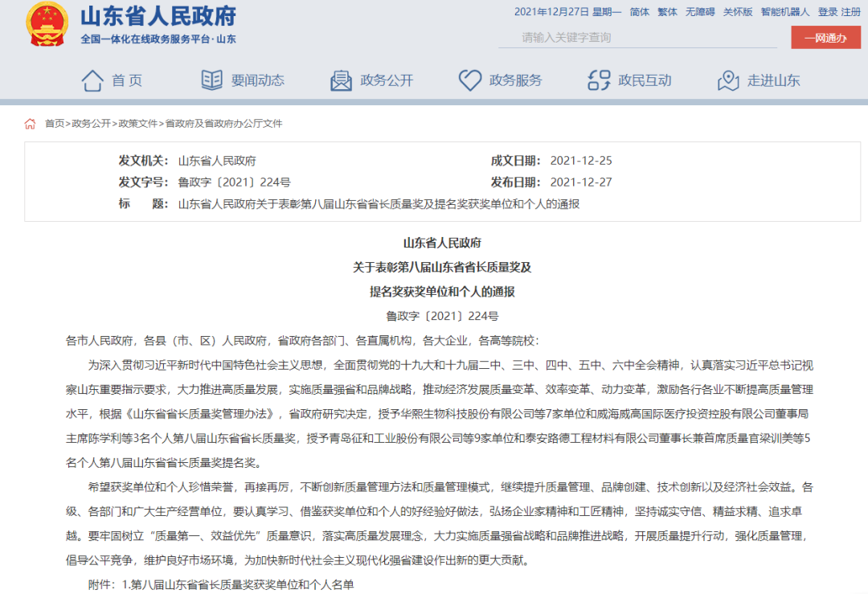Image resolution: width=868 pixels, height=594 pixels.
Task: Click the 政民互动 interaction icon
Action: (599, 80)
